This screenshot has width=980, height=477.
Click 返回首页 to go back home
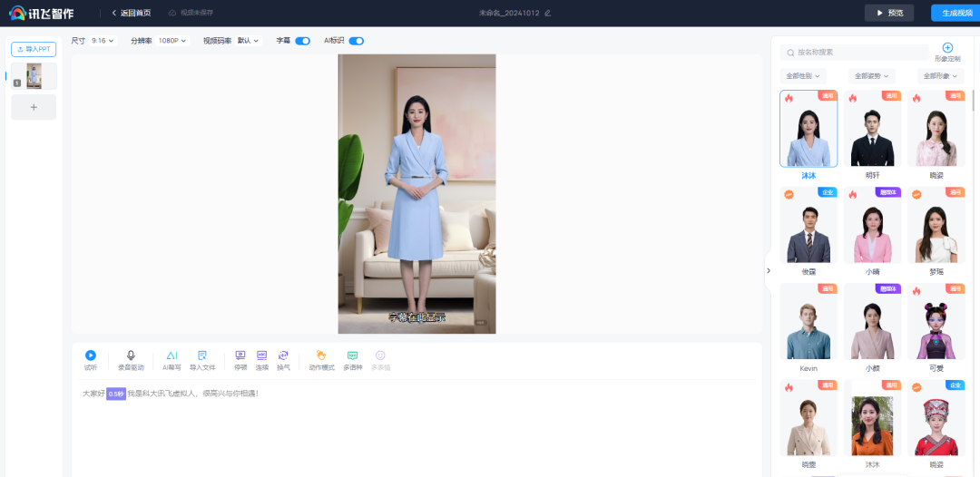[132, 13]
